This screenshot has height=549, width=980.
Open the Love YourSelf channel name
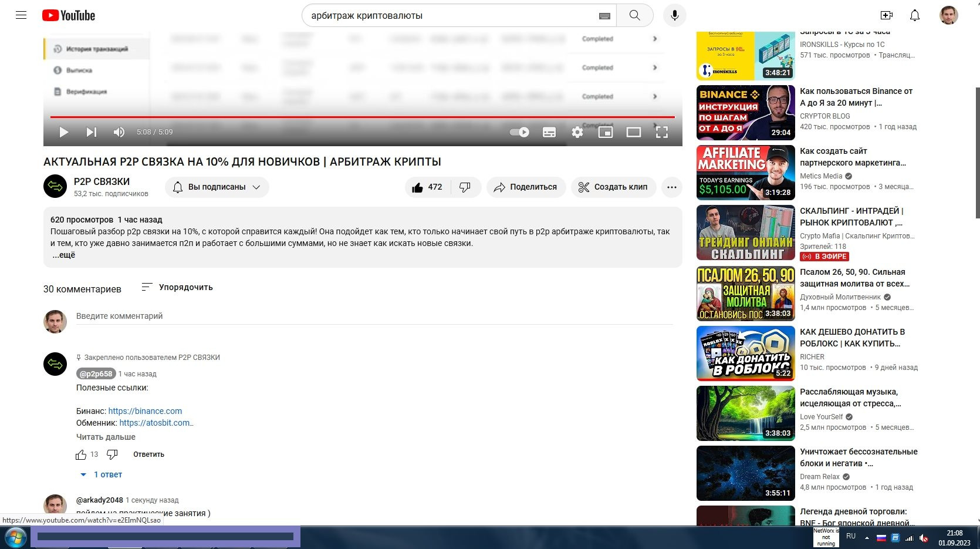click(x=821, y=417)
